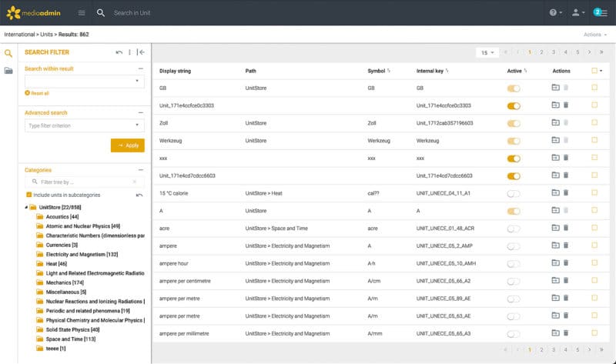616x364 pixels.
Task: Delete the ampere hour row
Action: tap(566, 263)
